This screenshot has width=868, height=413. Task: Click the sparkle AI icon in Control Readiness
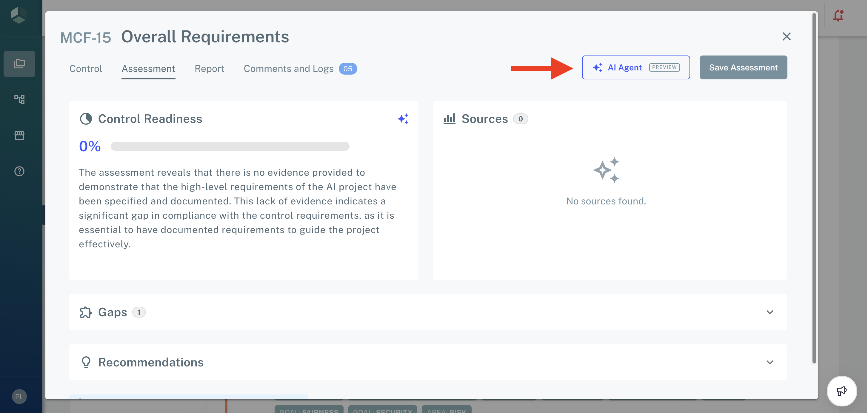pos(403,118)
